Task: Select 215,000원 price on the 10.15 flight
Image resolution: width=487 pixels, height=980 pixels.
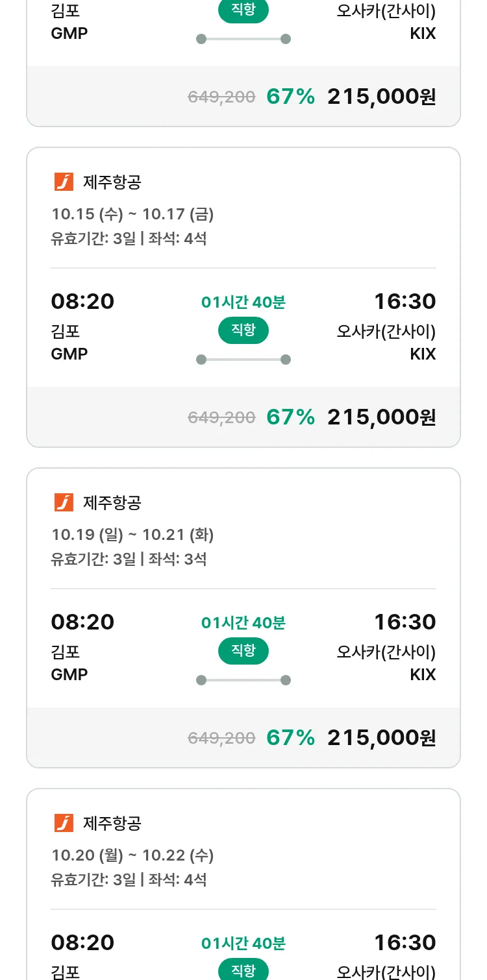Action: (381, 417)
